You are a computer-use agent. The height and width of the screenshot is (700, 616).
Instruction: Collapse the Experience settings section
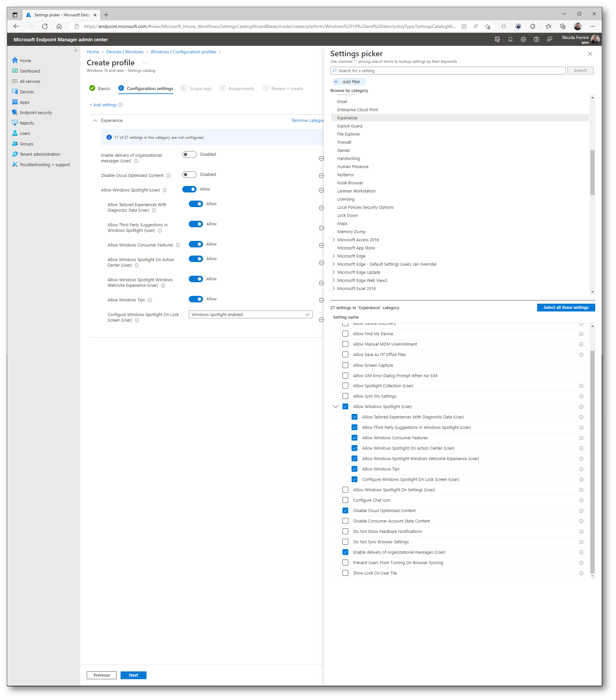[95, 121]
